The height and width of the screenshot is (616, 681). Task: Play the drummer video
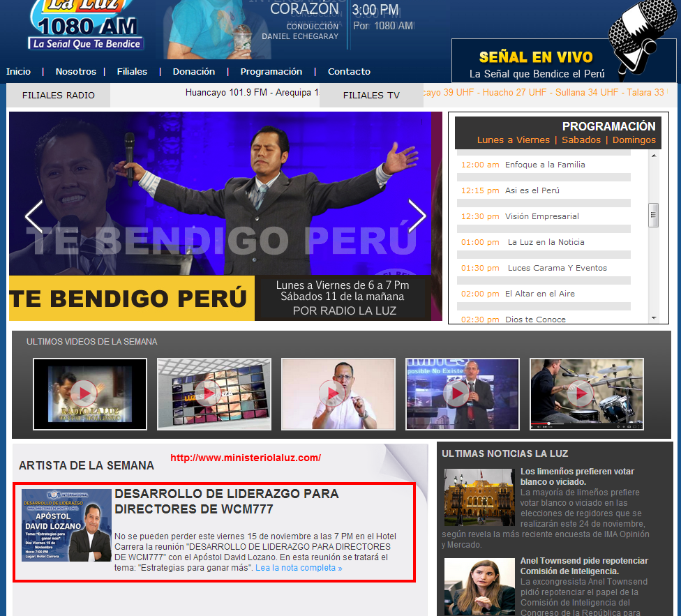[x=587, y=394]
